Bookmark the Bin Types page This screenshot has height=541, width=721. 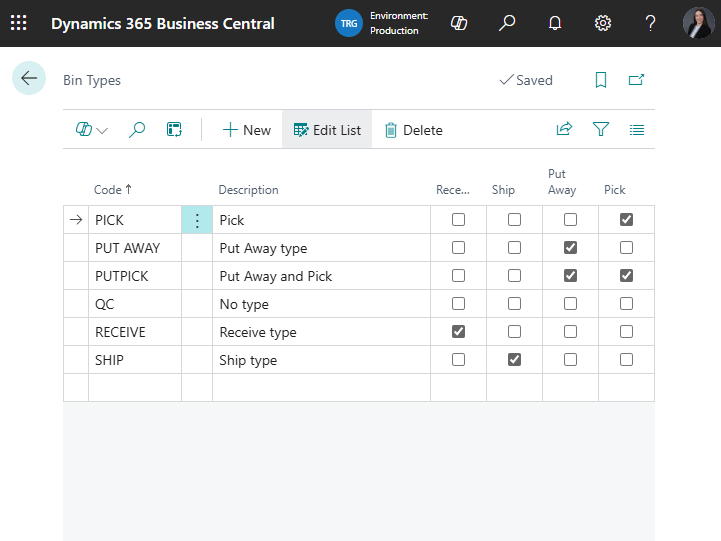click(x=600, y=80)
